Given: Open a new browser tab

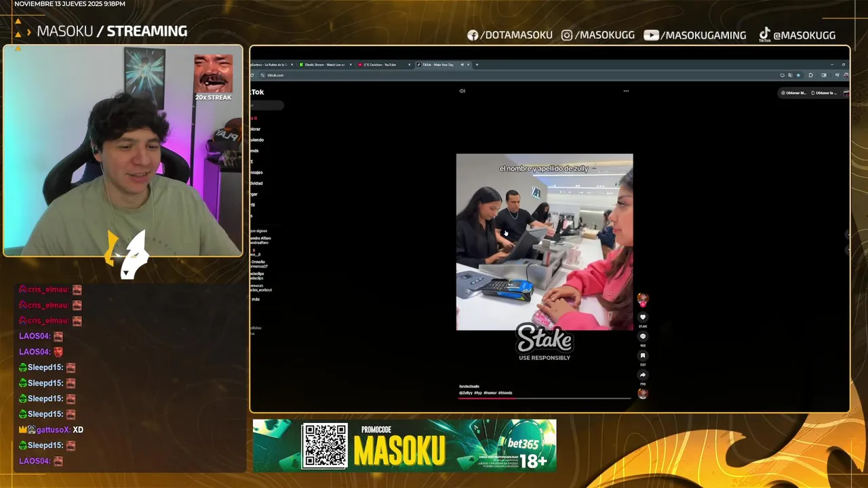Looking at the screenshot, I should pos(477,64).
